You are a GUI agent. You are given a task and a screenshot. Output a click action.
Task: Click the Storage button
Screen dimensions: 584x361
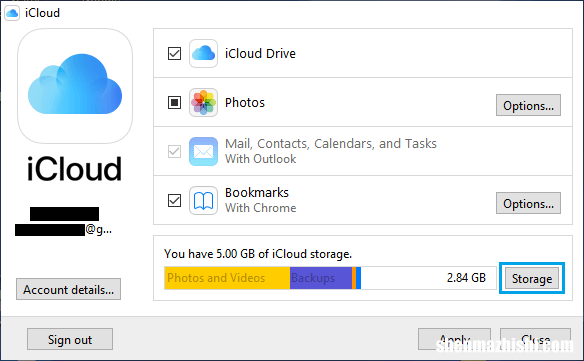(532, 278)
